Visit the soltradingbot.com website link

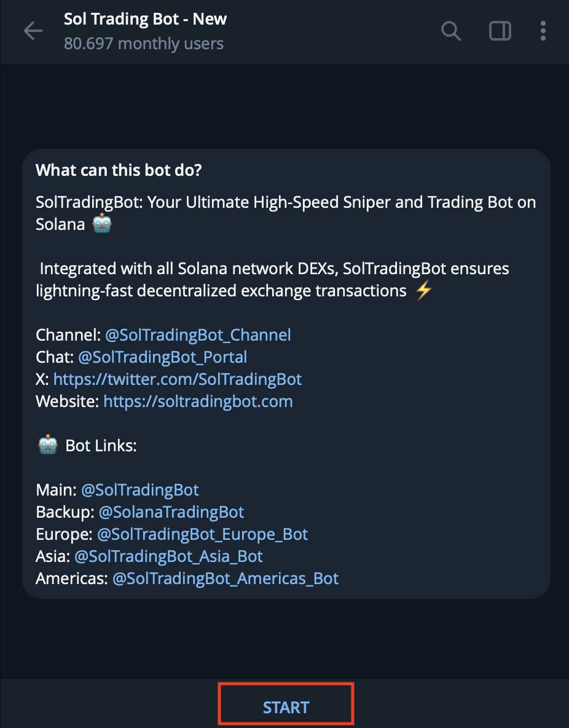coord(198,401)
